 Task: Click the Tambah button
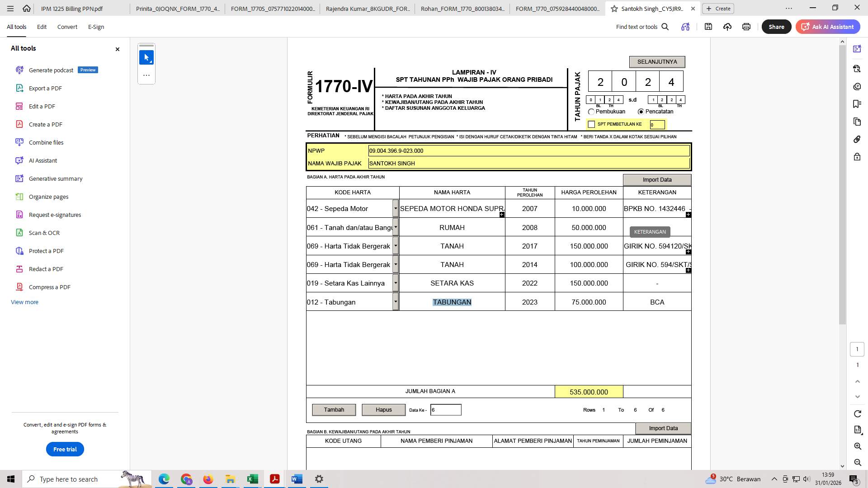334,409
